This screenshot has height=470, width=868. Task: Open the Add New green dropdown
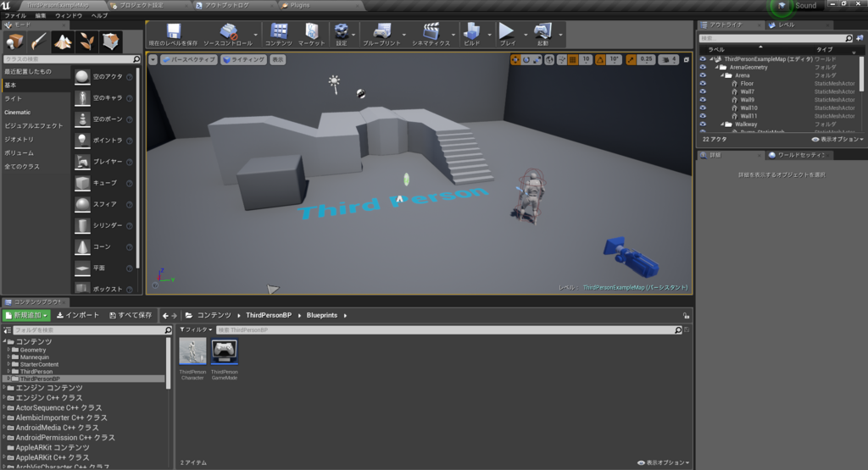click(x=26, y=315)
